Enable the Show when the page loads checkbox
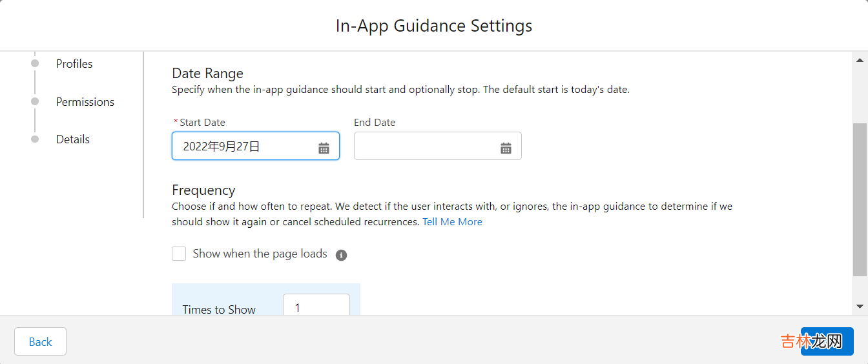 click(x=179, y=254)
